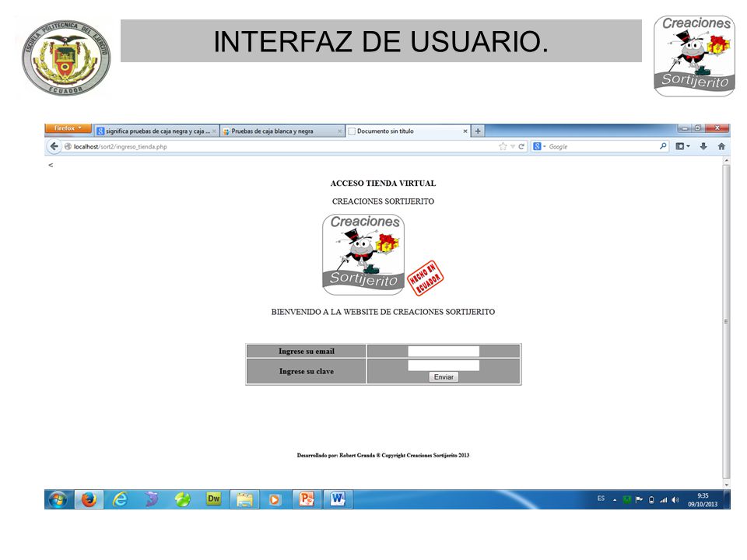Reload the page with the refresh icon

pos(521,147)
